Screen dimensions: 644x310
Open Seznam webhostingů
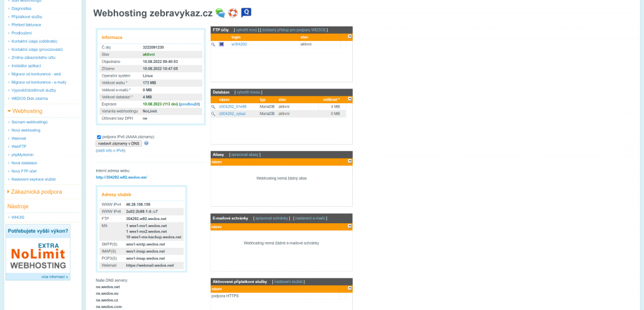click(x=30, y=122)
